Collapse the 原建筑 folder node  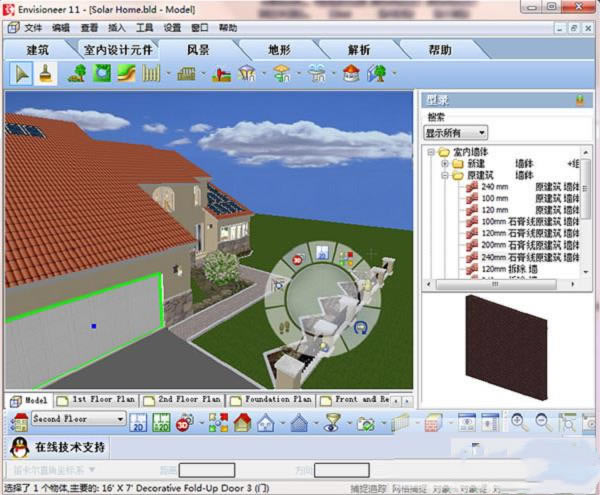445,175
